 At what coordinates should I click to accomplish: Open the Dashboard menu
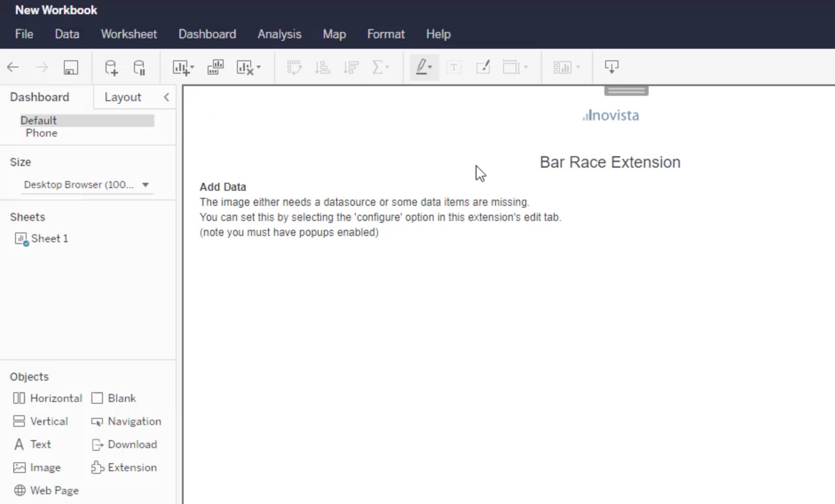[x=207, y=34]
